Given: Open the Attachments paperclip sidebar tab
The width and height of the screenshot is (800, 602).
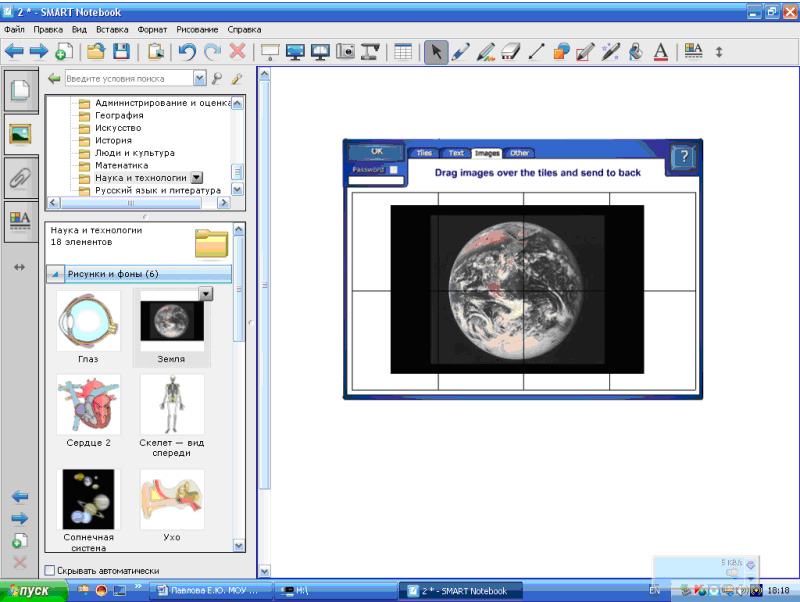Looking at the screenshot, I should 19,177.
